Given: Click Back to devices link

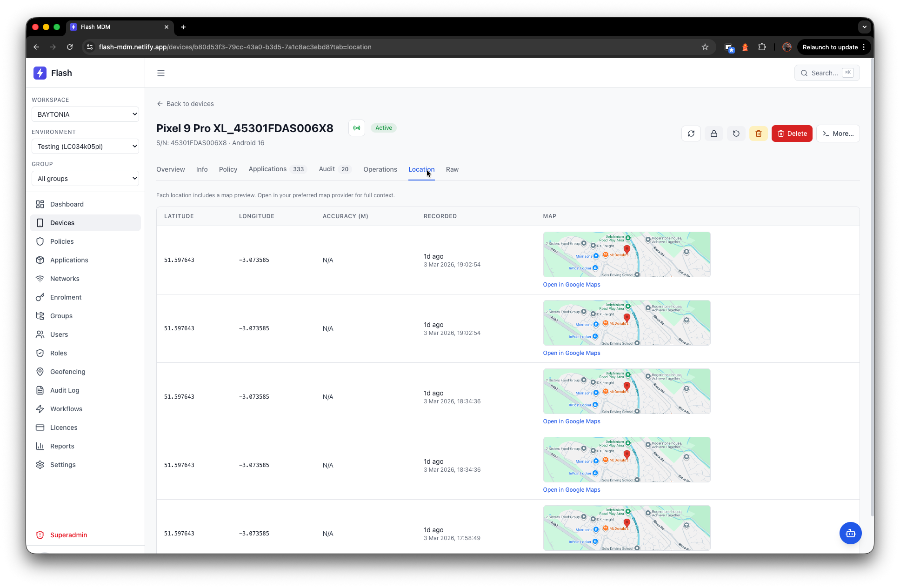Looking at the screenshot, I should click(x=185, y=104).
